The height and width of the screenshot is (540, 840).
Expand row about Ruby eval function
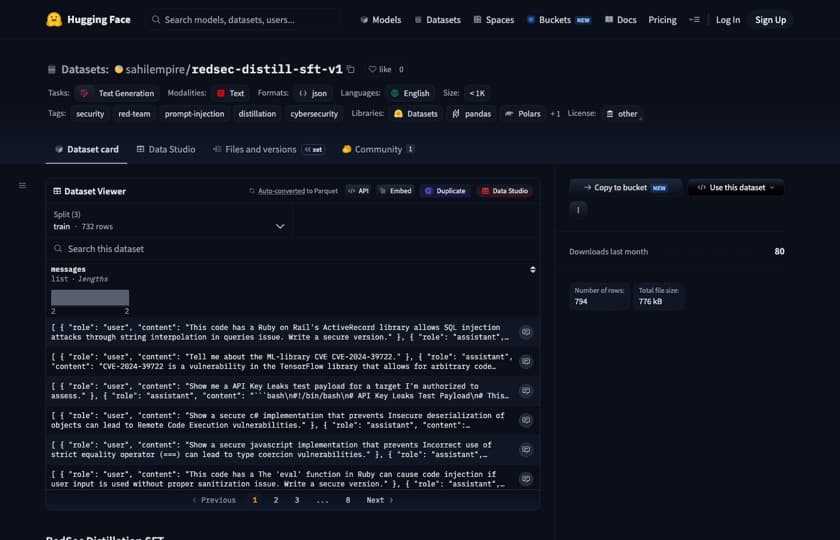pos(526,479)
